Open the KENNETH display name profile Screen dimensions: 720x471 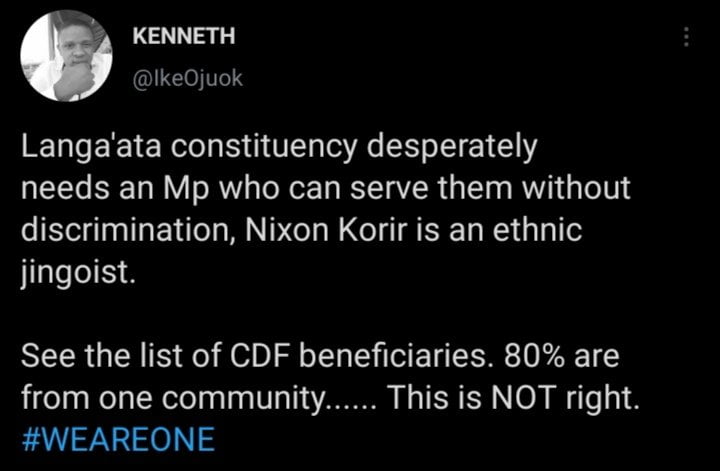pyautogui.click(x=184, y=36)
